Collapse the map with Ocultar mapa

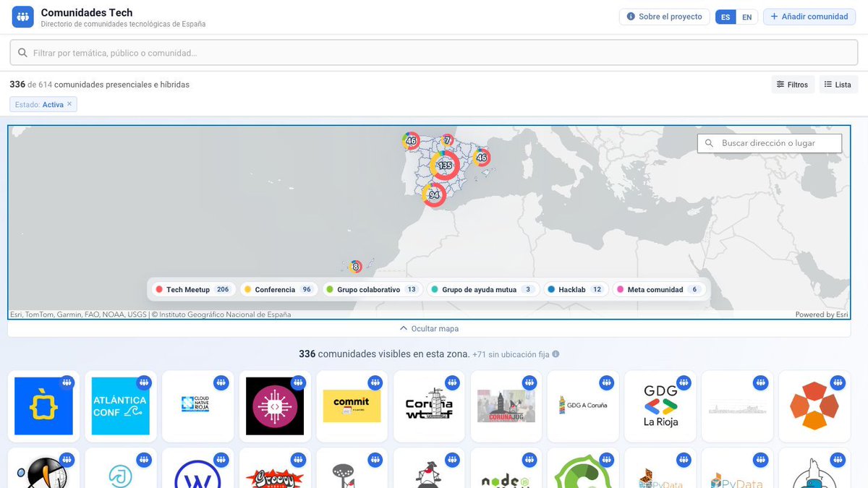pyautogui.click(x=429, y=328)
